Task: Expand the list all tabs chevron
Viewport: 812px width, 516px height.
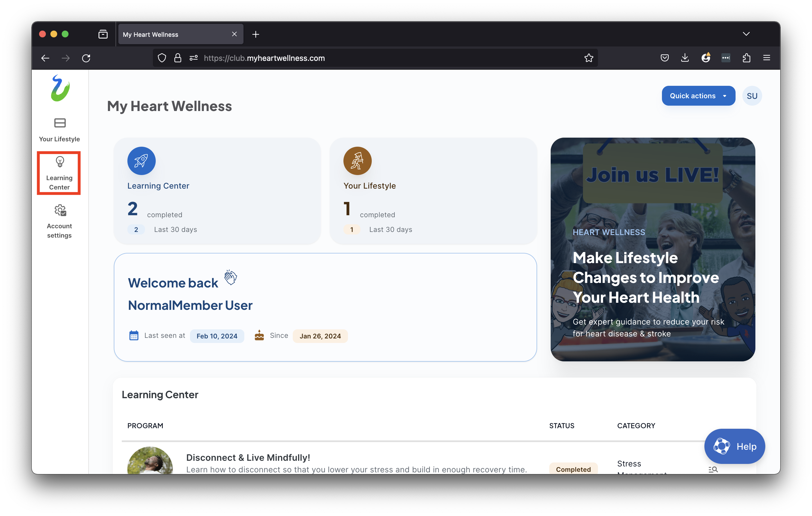Action: click(x=746, y=34)
